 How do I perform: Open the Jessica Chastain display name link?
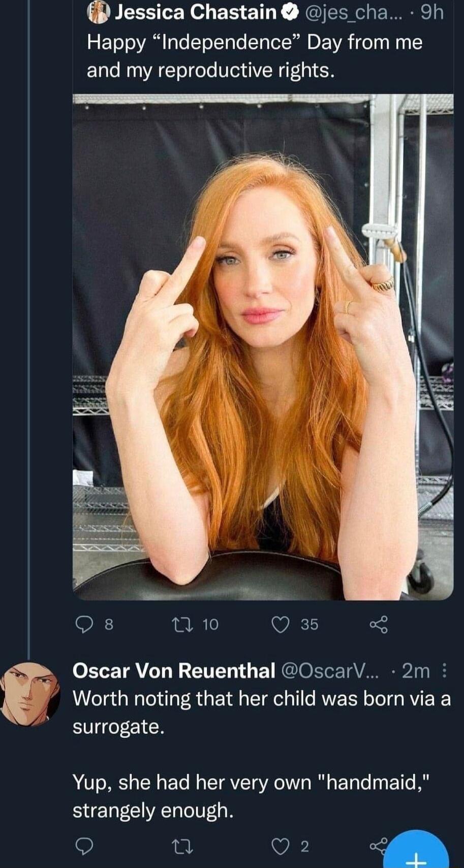pos(196,12)
